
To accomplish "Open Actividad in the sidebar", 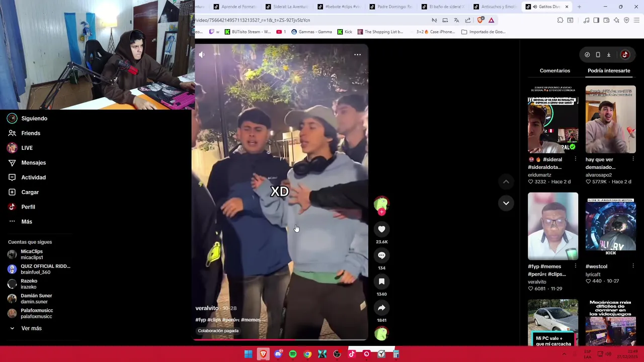I will click(27, 177).
